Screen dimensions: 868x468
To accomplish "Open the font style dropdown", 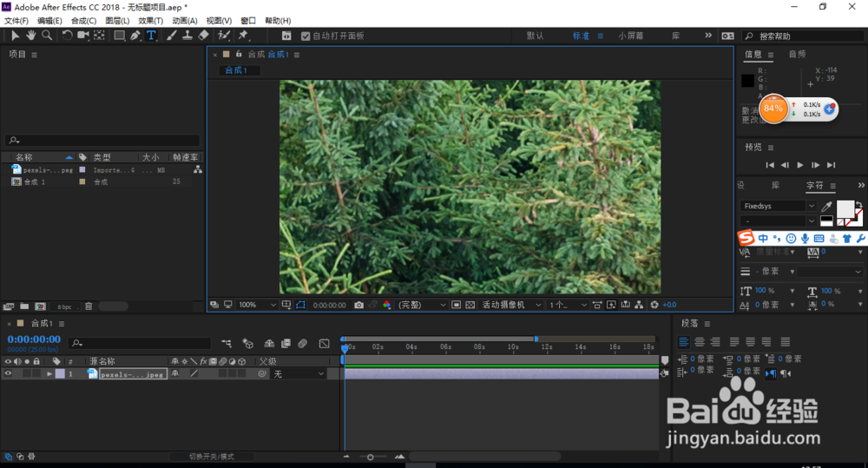I will (x=777, y=221).
